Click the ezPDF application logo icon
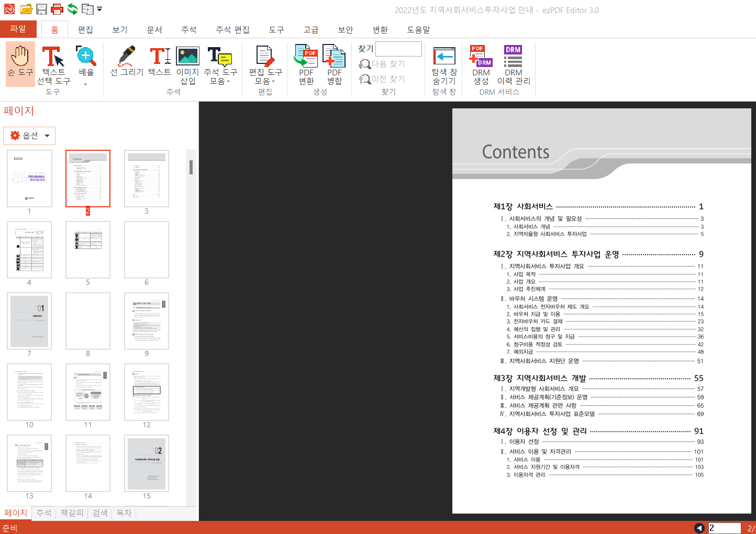Screen dimensions: 756x534 [9, 9]
